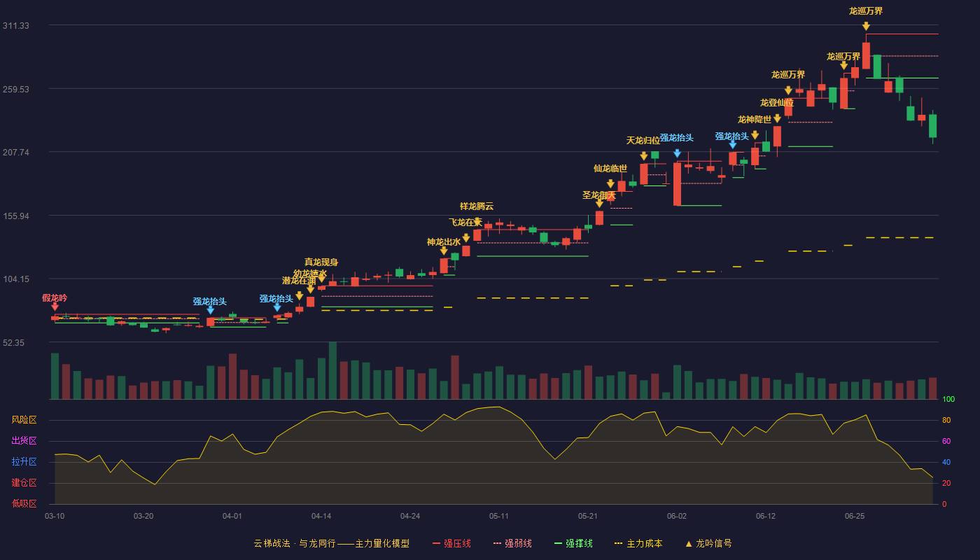The image size is (980, 560).
Task: Click the 祥龙腾云 signal arrow marker
Action: (x=477, y=222)
